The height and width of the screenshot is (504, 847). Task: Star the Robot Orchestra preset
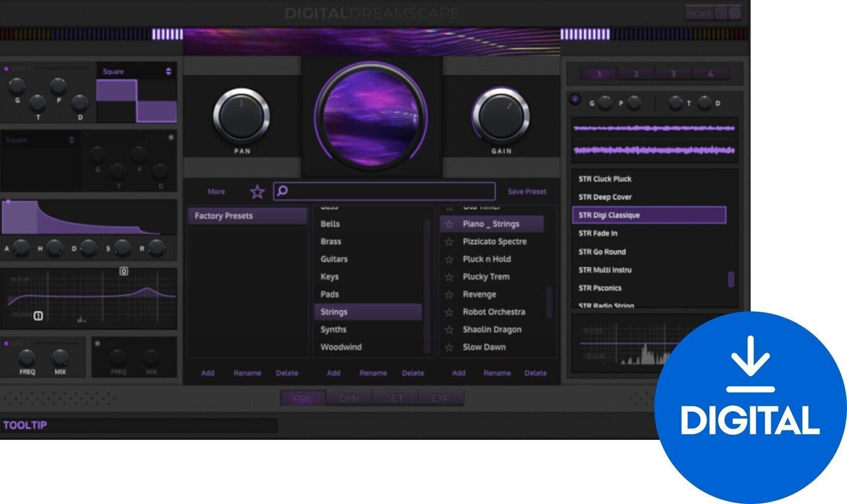[x=448, y=311]
